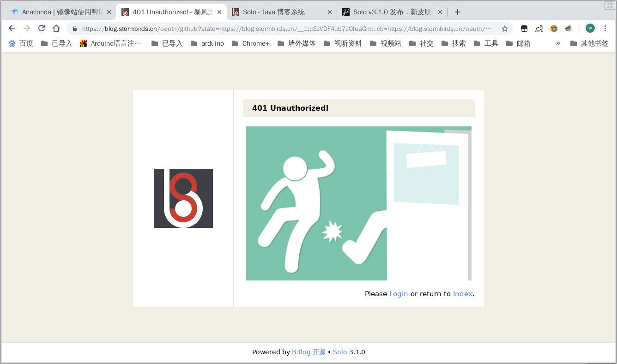Click the reload page icon
This screenshot has height=364, width=617.
(x=42, y=28)
